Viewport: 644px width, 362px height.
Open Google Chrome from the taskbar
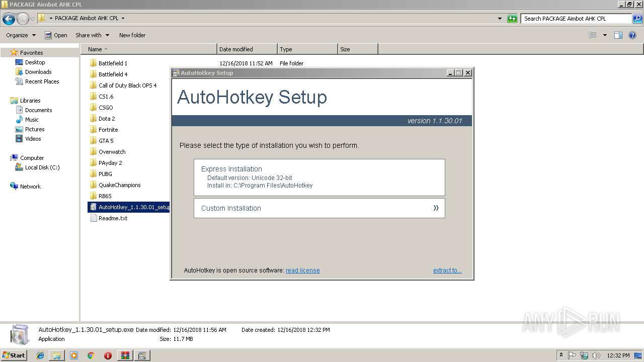91,355
